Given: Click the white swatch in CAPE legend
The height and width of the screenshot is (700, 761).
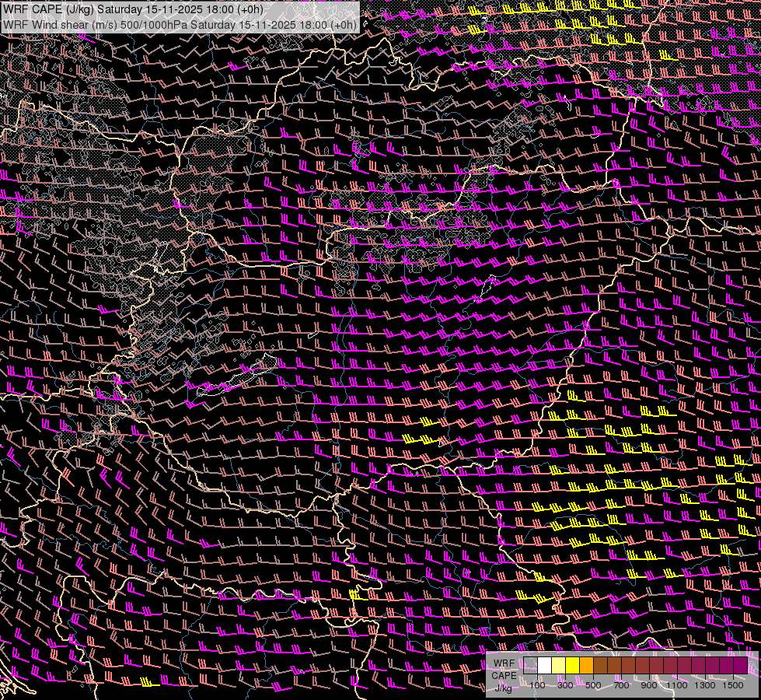Looking at the screenshot, I should click(545, 666).
